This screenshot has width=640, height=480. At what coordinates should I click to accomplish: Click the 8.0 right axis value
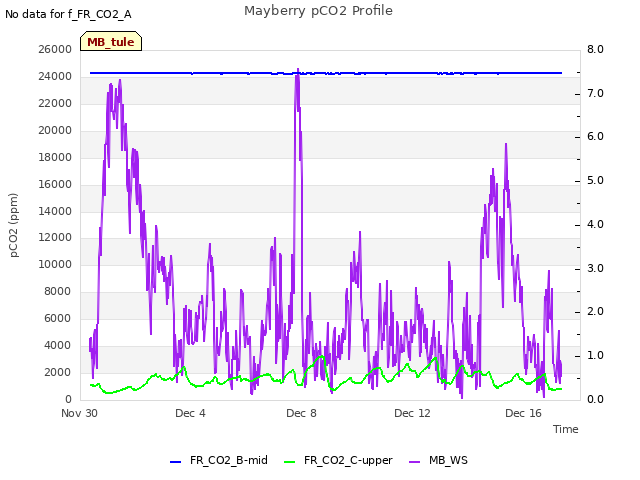coord(595,49)
